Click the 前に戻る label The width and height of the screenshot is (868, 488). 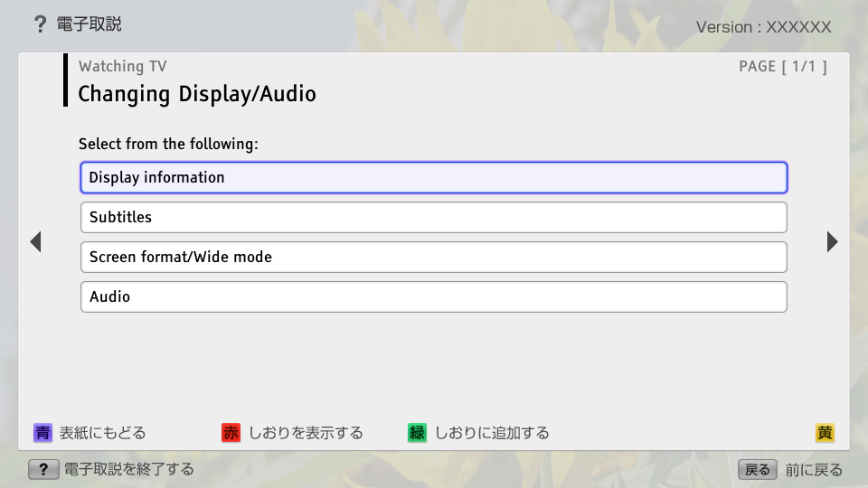[x=814, y=470]
